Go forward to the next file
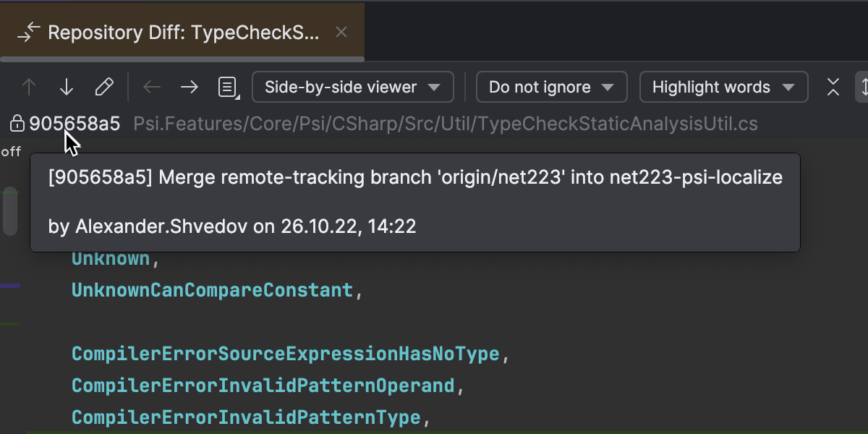This screenshot has height=434, width=868. 190,88
